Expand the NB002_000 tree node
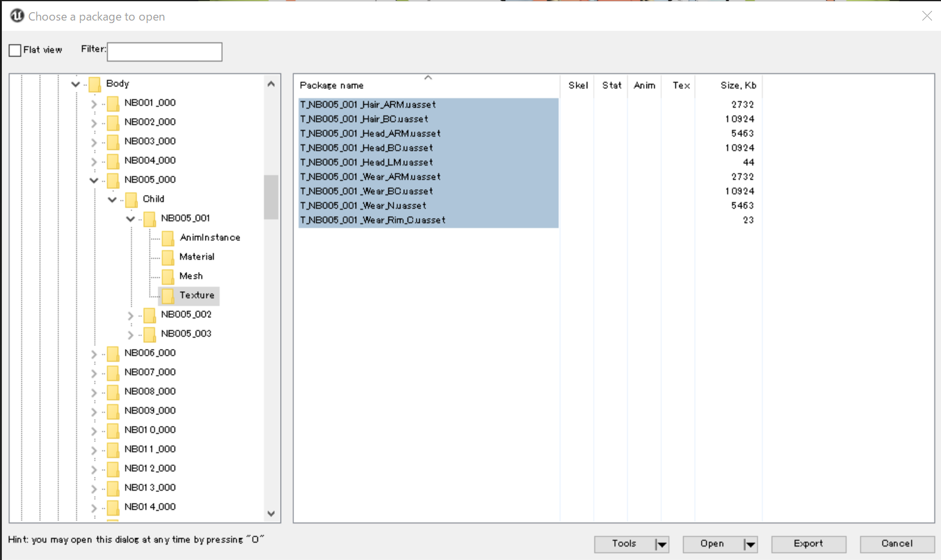This screenshot has width=941, height=560. coord(94,123)
